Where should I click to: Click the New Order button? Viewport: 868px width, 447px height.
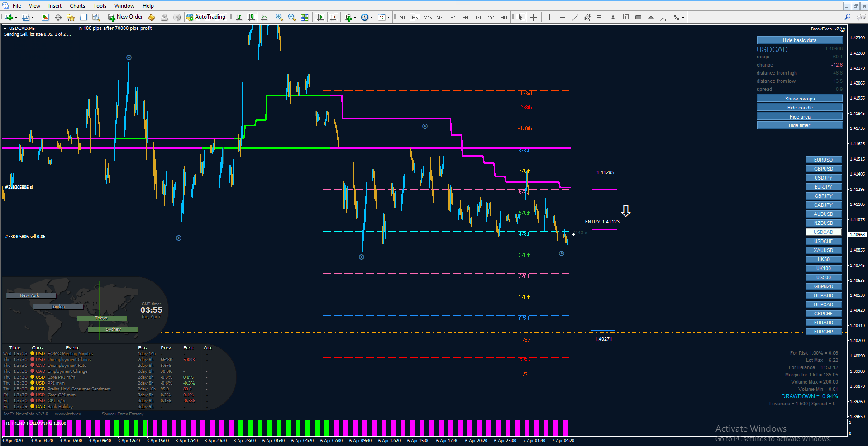pos(125,17)
